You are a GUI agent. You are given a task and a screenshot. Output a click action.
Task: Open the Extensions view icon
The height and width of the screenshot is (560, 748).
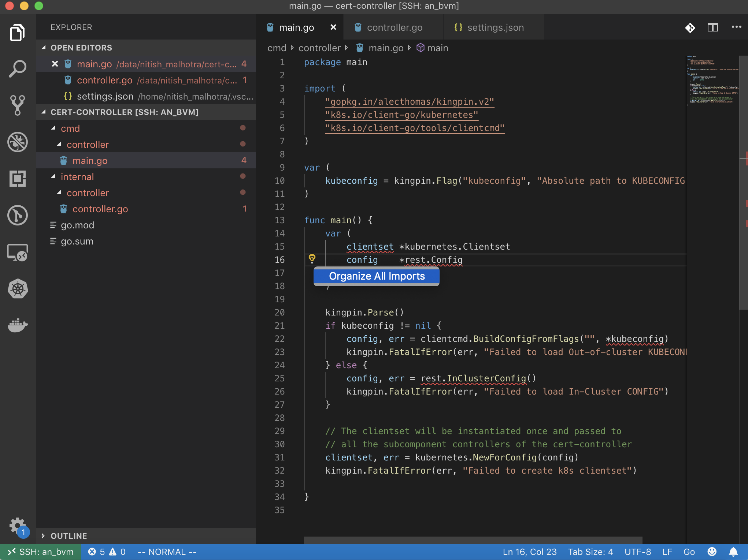[x=18, y=179]
